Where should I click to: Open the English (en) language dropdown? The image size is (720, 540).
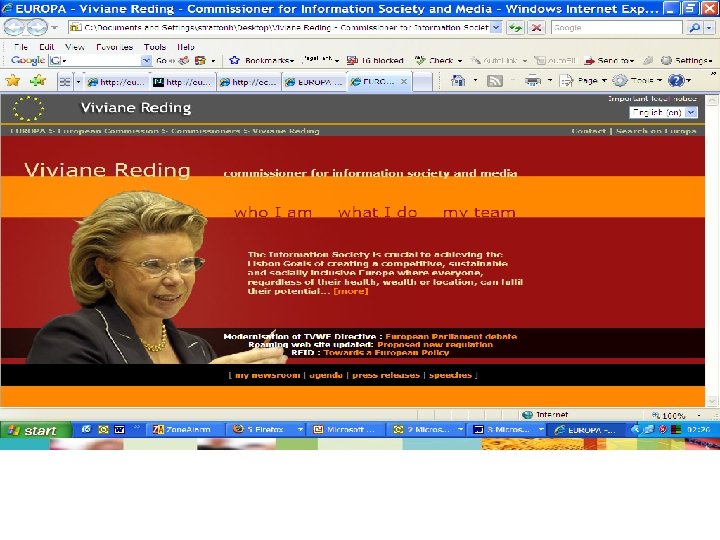663,112
